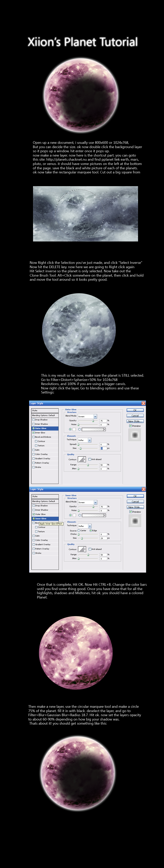Check Texture option in the Outer Glow dialog
Viewport: 164px width, 868px height.
[36, 445]
